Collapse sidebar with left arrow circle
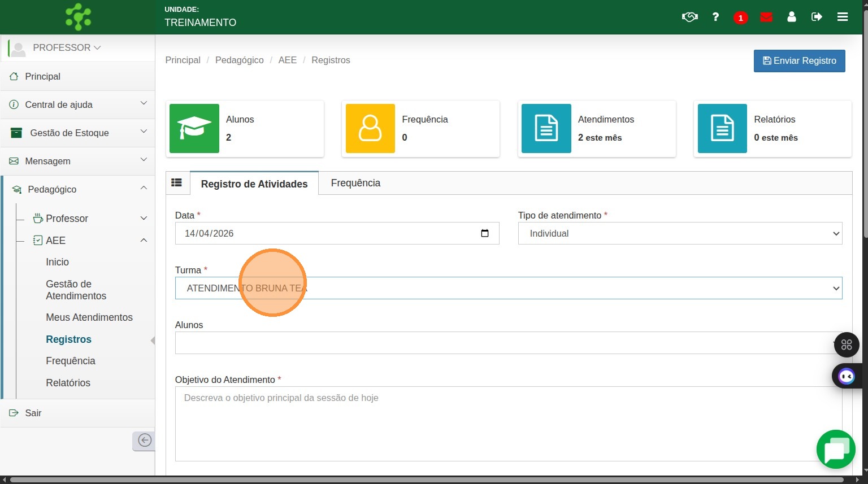The image size is (868, 484). tap(145, 441)
